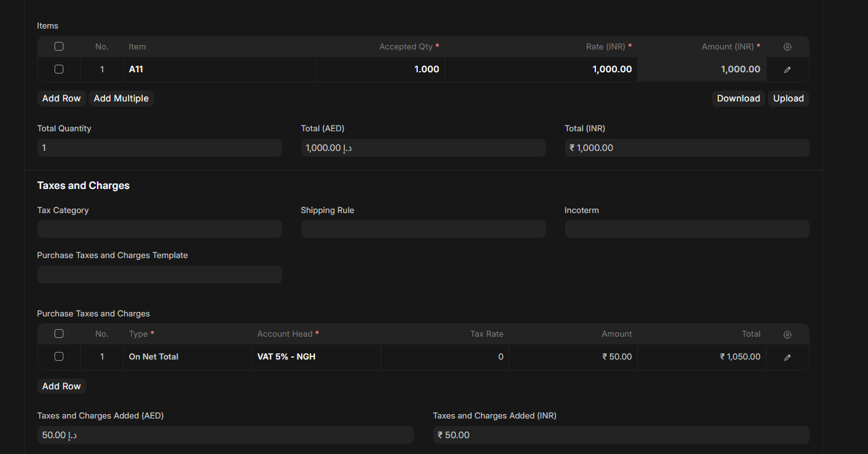
Task: Open Purchase Taxes and Charges Template field
Action: 159,275
